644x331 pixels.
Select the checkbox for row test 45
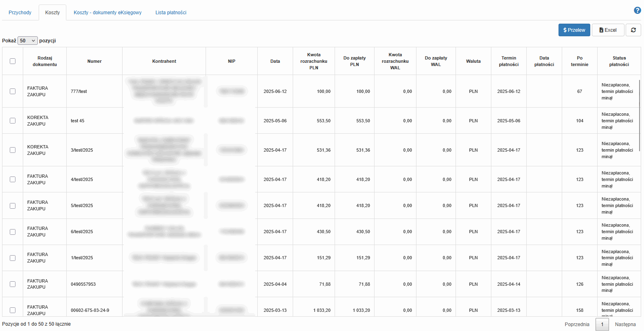coord(13,121)
